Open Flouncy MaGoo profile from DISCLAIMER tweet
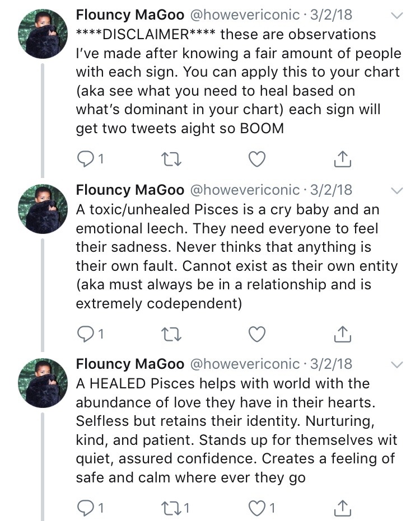 click(x=130, y=15)
